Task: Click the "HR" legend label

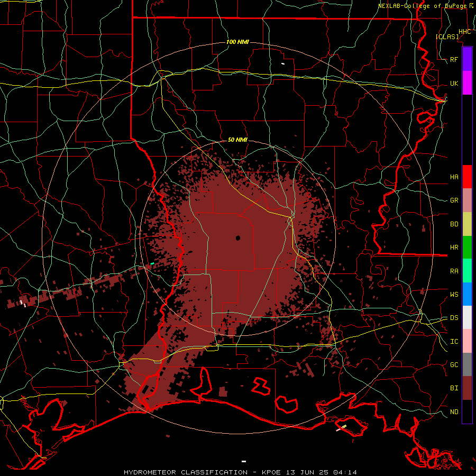Action: pyautogui.click(x=454, y=248)
